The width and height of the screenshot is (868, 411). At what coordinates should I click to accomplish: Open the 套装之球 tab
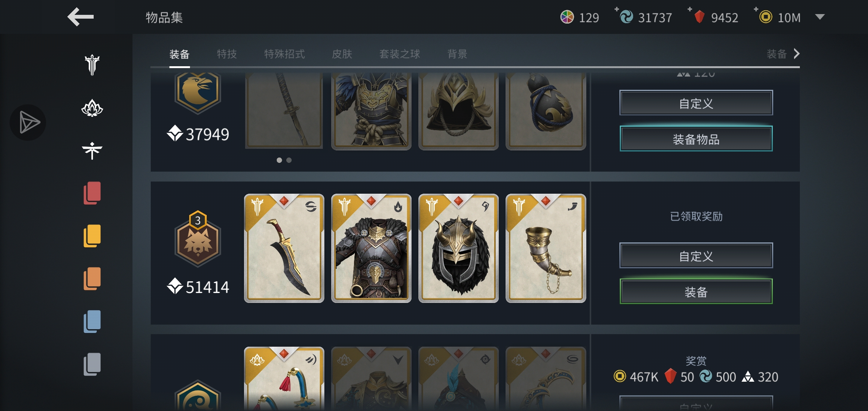click(x=399, y=54)
